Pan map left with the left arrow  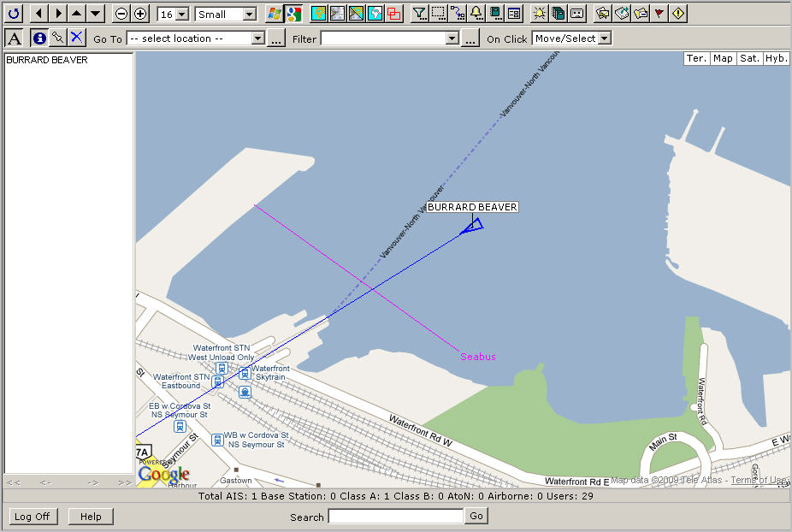click(38, 14)
